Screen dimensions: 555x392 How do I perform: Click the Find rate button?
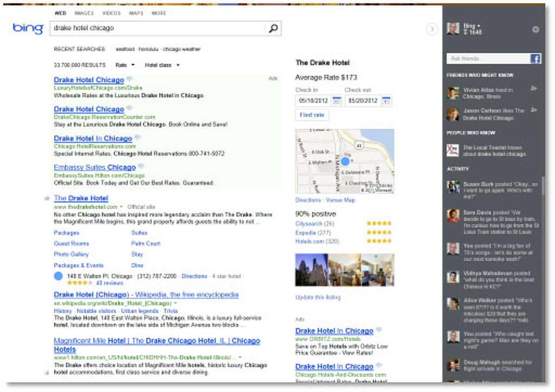pyautogui.click(x=311, y=115)
